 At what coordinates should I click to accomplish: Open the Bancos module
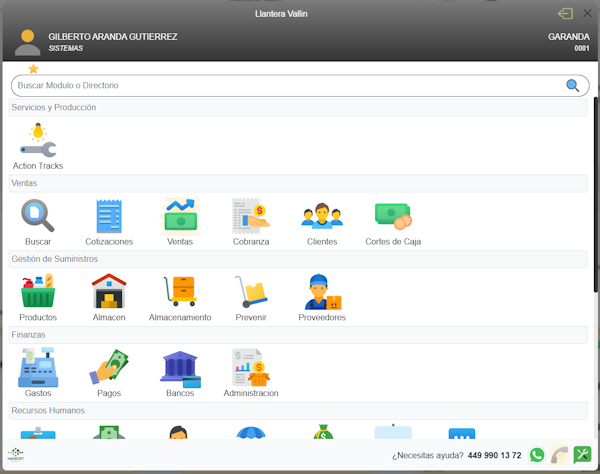coord(180,369)
